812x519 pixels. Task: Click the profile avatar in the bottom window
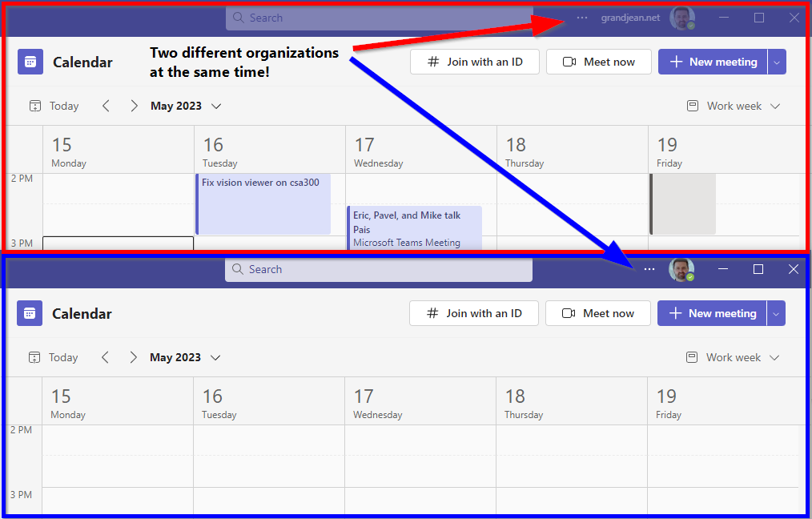(x=681, y=269)
